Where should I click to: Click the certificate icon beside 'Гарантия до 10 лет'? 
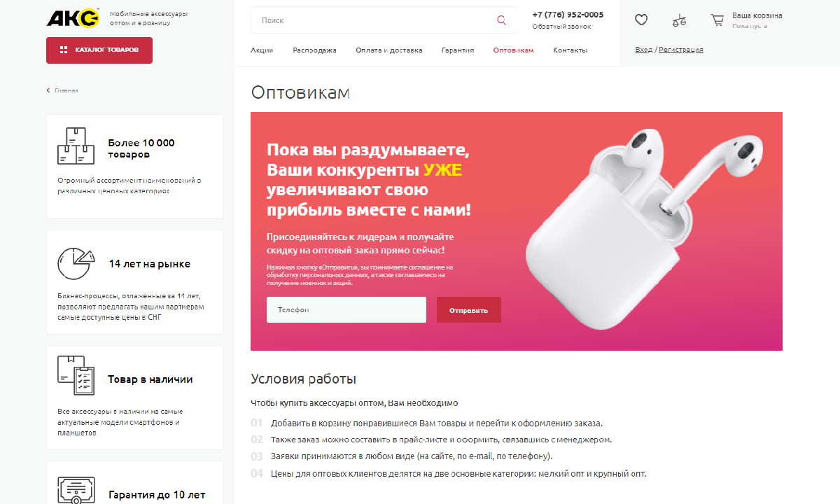click(x=76, y=489)
